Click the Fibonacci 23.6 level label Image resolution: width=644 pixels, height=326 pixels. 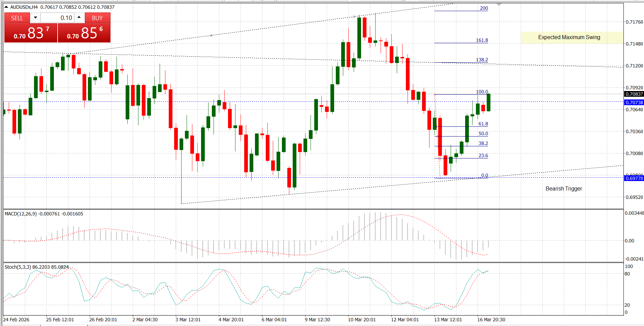coord(483,155)
